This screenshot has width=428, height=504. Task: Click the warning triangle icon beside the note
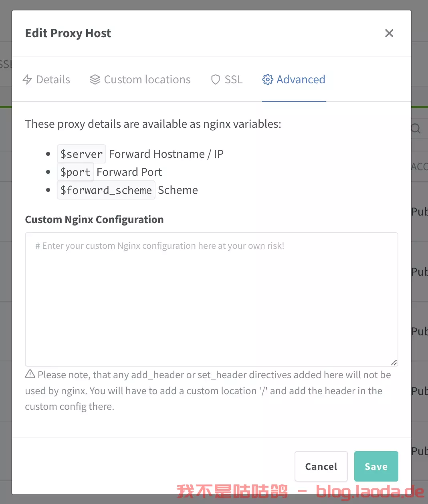click(x=30, y=374)
